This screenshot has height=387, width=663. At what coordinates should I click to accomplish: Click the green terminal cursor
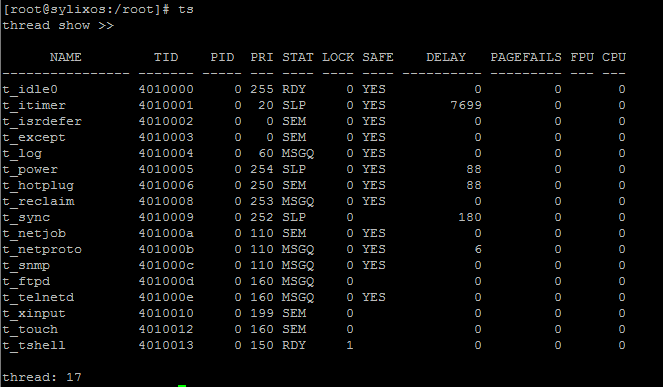pyautogui.click(x=182, y=386)
